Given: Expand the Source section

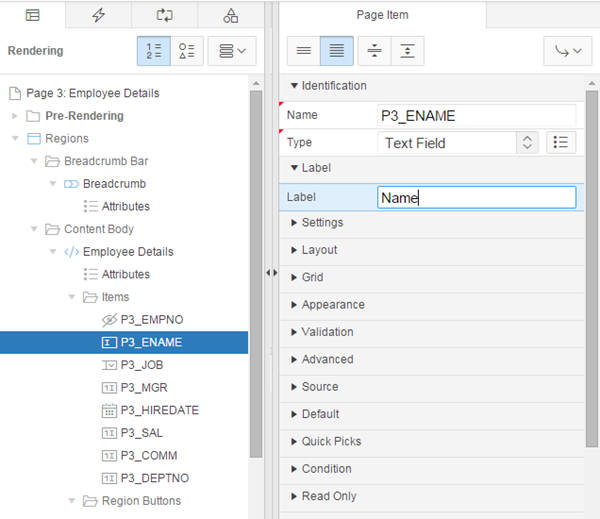Looking at the screenshot, I should 294,387.
